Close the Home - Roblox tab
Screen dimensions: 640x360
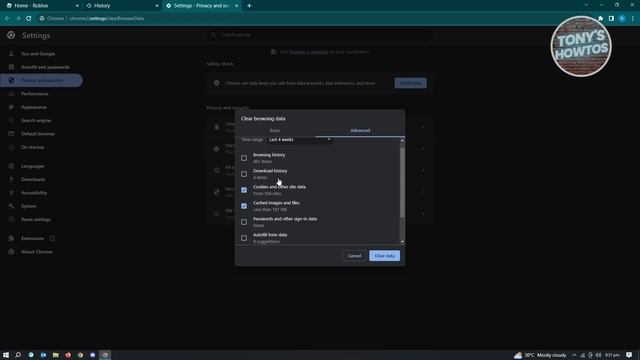click(77, 6)
